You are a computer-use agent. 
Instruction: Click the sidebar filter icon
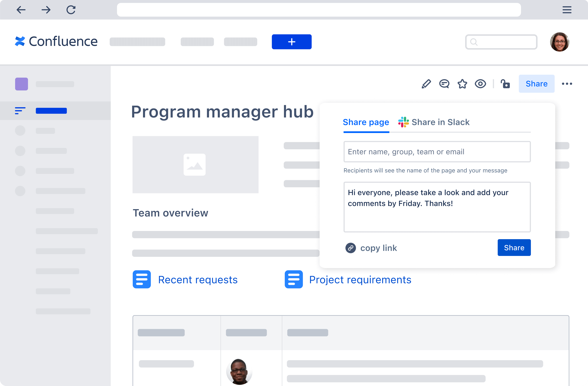tap(20, 111)
